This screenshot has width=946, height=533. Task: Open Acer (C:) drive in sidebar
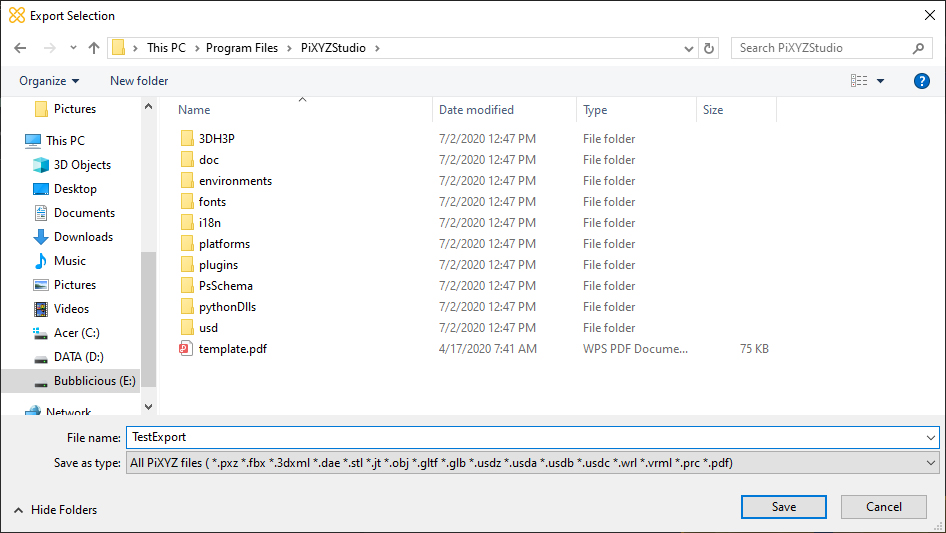pyautogui.click(x=76, y=333)
